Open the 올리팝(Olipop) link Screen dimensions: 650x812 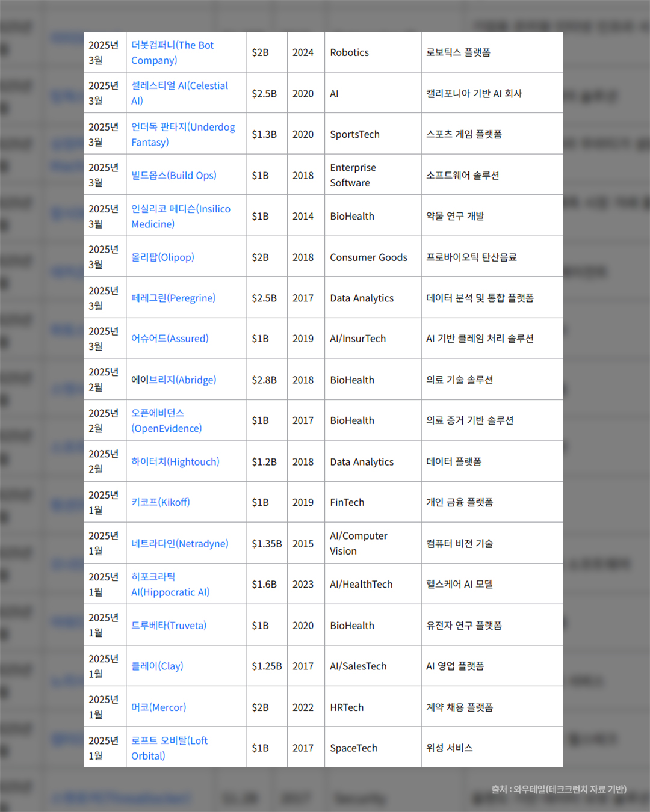[x=162, y=257]
